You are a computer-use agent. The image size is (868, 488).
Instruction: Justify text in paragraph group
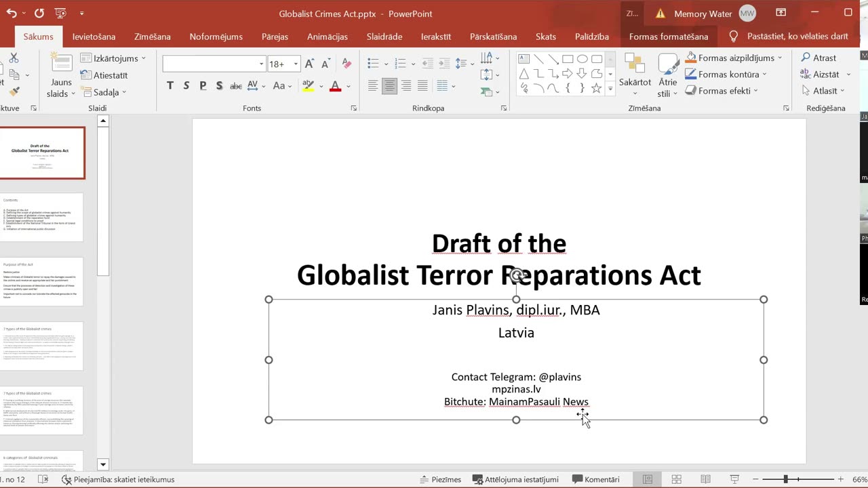[422, 86]
